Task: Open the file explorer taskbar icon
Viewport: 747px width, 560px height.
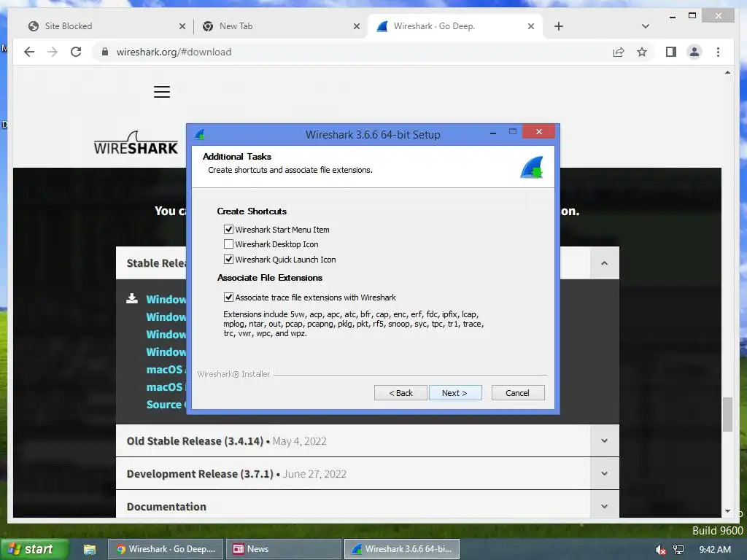Action: click(90, 550)
